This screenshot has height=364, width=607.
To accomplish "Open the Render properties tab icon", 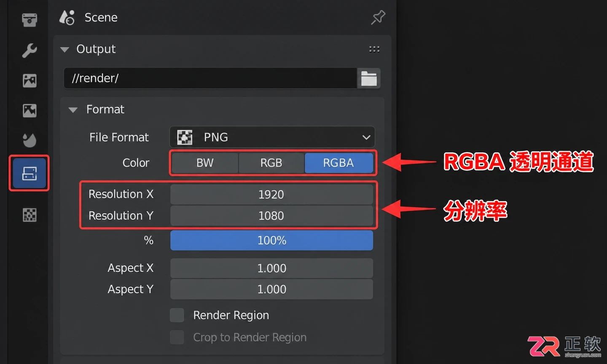I will coord(30,19).
